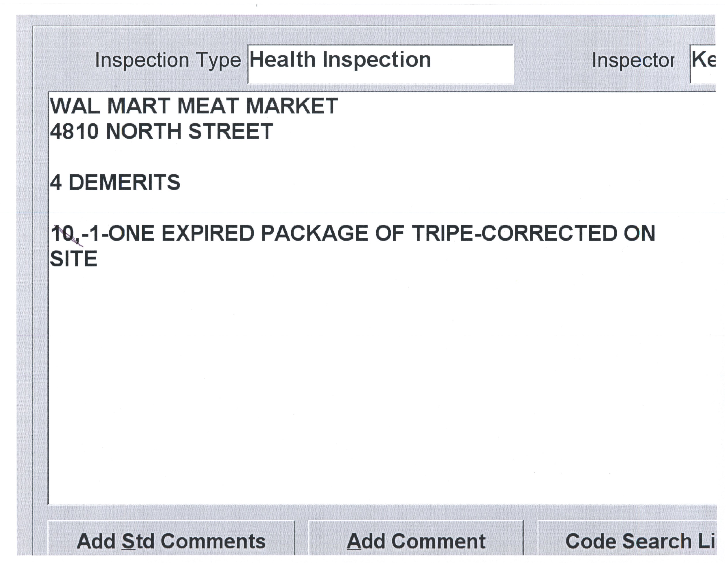
Task: Place cursor on the word SITE
Action: pos(73,259)
